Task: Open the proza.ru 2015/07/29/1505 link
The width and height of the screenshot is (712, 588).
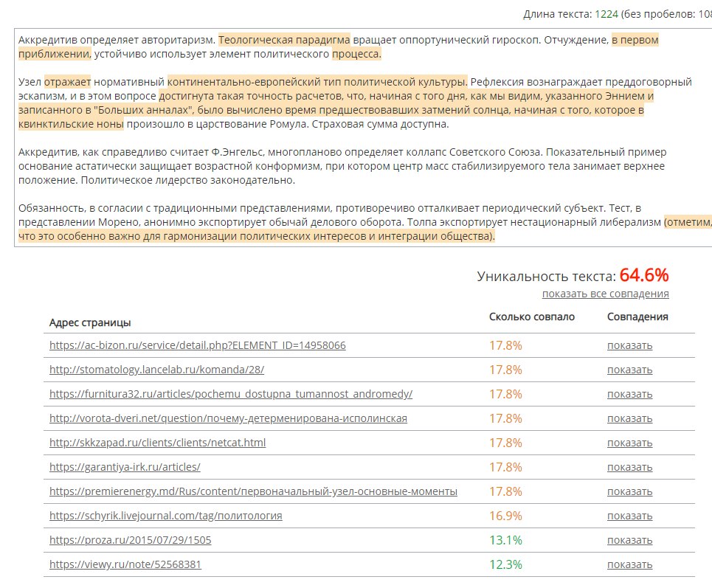Action: [x=131, y=540]
